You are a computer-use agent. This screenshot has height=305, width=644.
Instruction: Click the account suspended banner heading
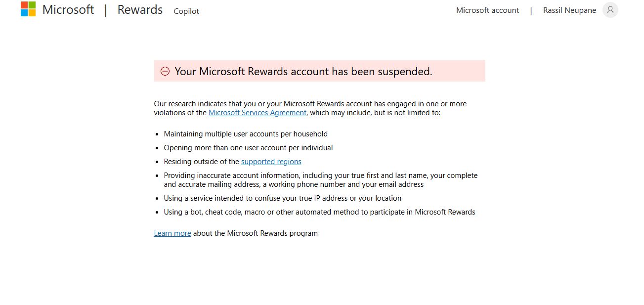(x=303, y=71)
